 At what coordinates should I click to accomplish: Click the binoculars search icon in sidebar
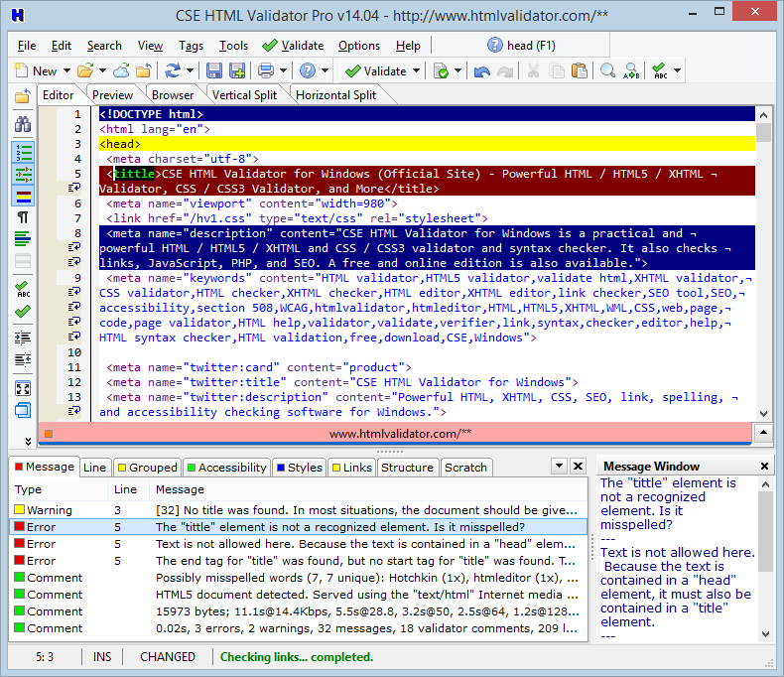(22, 124)
